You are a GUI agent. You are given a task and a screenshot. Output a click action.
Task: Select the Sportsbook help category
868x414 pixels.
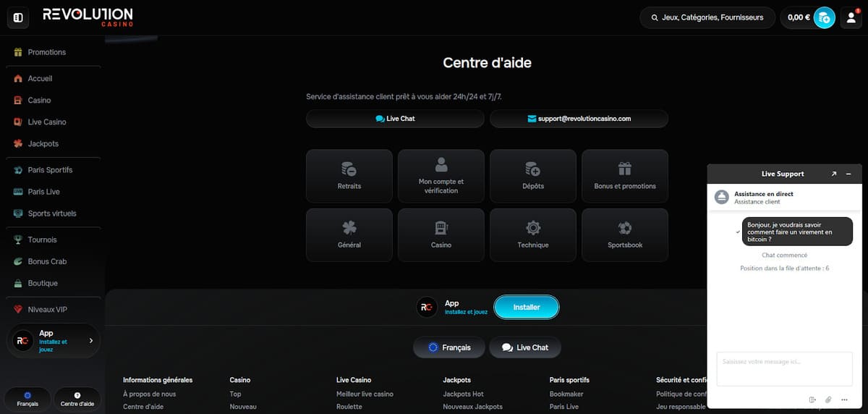pos(625,235)
